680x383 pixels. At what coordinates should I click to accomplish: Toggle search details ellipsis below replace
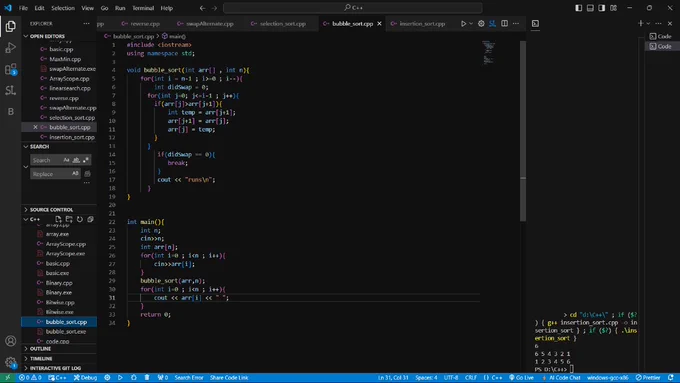[87, 183]
